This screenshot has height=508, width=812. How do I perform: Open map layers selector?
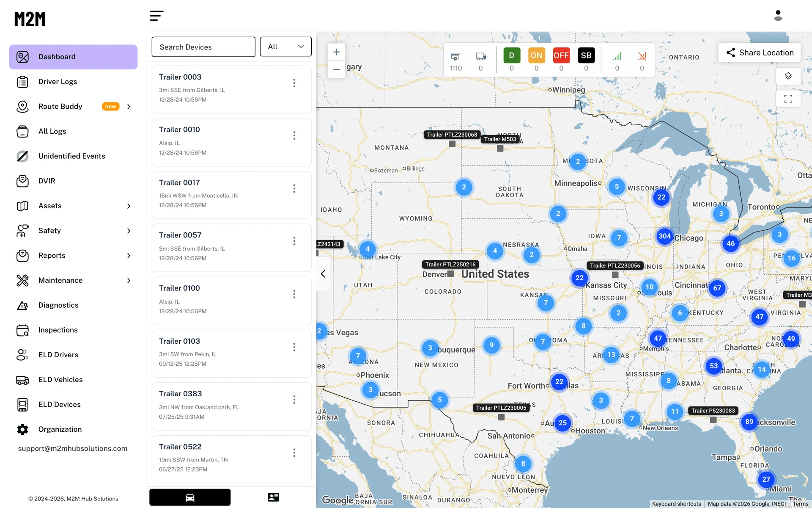coord(788,76)
